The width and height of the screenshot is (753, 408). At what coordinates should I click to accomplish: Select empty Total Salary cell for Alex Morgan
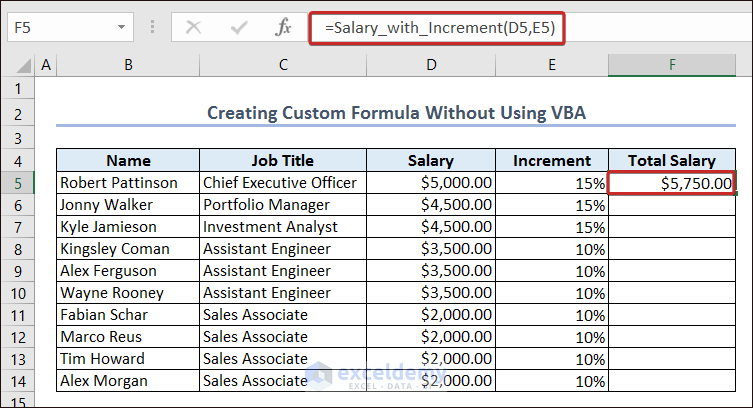click(671, 381)
